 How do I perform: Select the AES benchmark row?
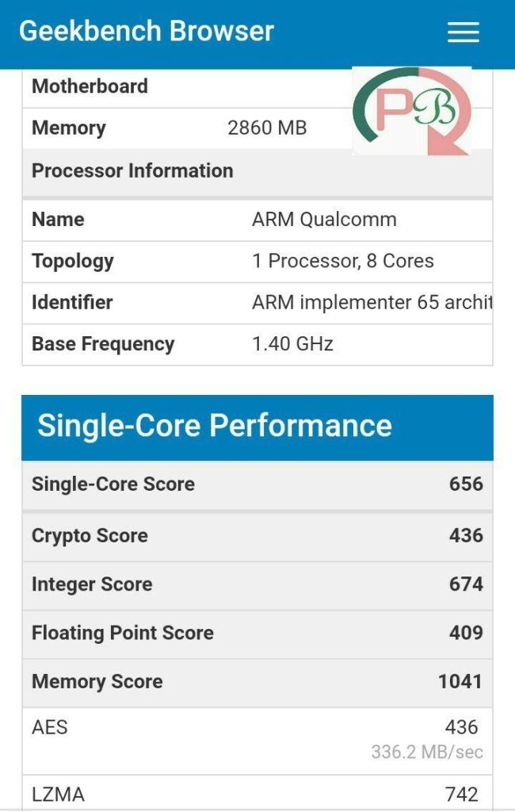(257, 741)
